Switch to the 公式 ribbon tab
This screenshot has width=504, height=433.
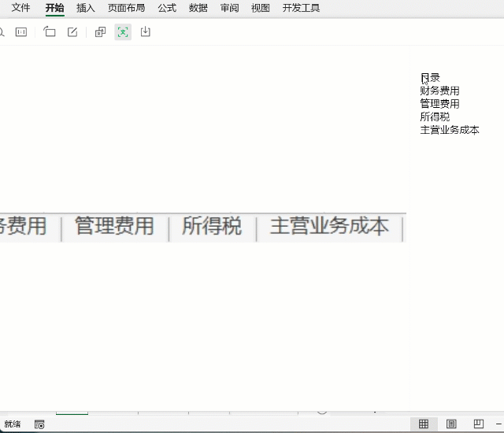point(167,8)
